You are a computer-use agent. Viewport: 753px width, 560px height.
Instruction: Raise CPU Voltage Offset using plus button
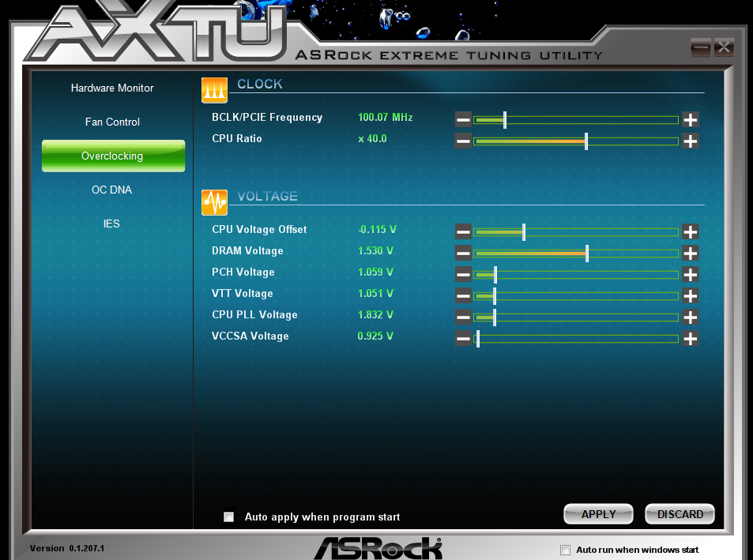coord(690,232)
